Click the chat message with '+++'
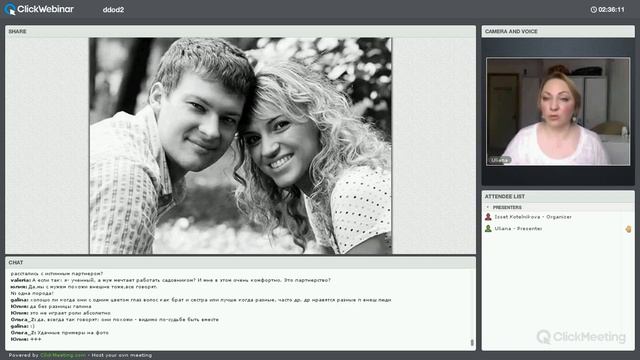Image resolution: width=640 pixels, height=360 pixels. 26,339
